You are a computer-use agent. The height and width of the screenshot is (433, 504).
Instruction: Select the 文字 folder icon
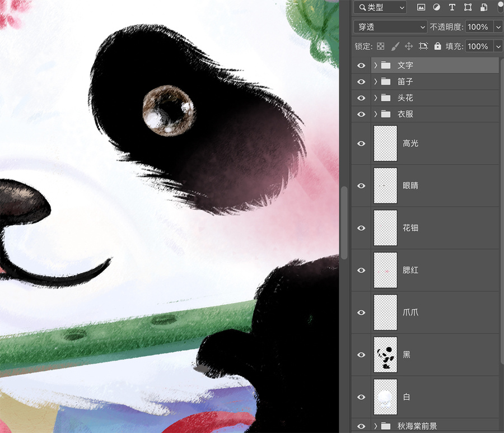click(x=386, y=65)
